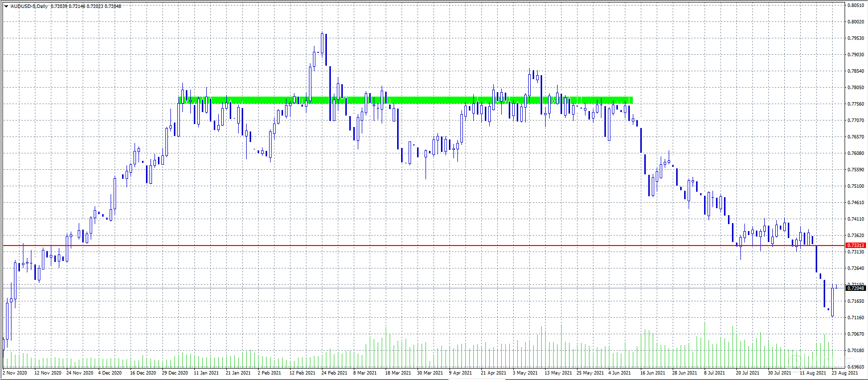Click the 16 Jun 2021 date label
Viewport: 868px width, 380px height.
coord(653,373)
